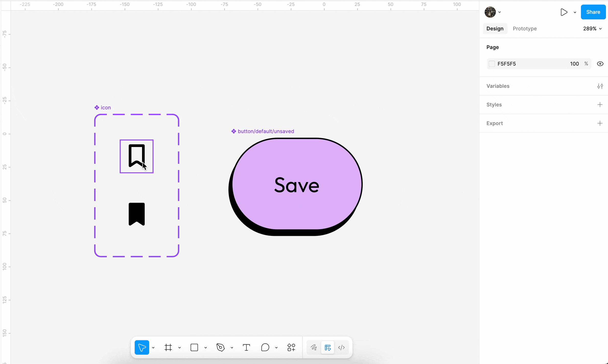Switch to Draw mode
Image resolution: width=608 pixels, height=364 pixels.
[314, 347]
